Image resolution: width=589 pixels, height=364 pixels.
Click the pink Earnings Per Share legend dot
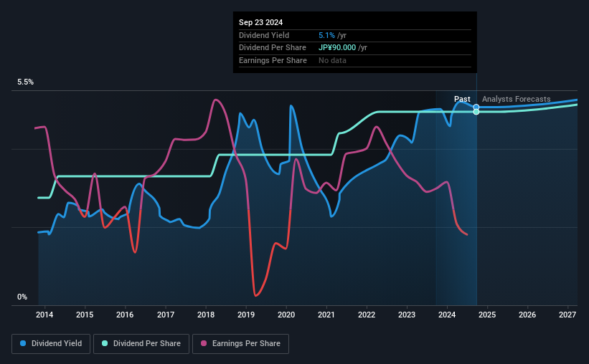[204, 343]
